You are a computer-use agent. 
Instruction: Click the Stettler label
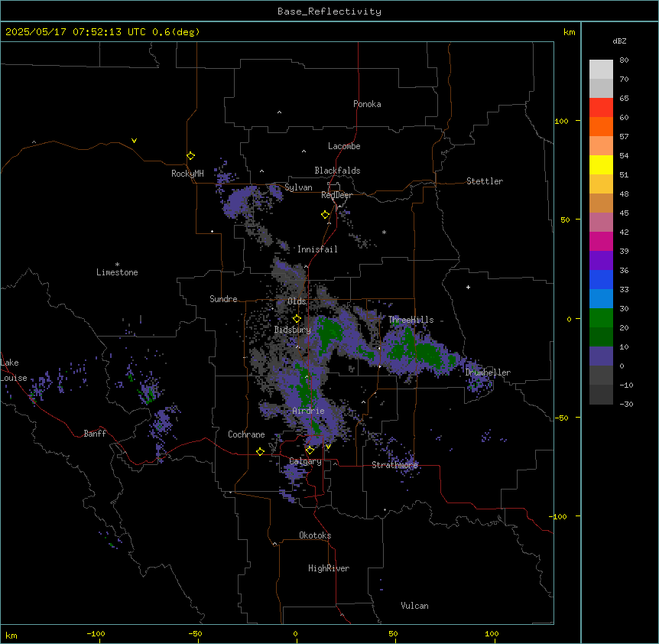pyautogui.click(x=484, y=181)
